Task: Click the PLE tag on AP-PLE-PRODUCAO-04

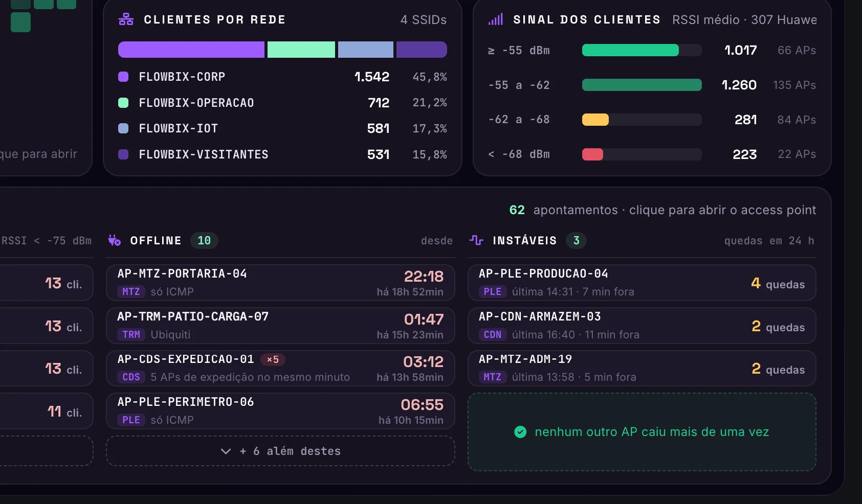Action: [x=493, y=292]
